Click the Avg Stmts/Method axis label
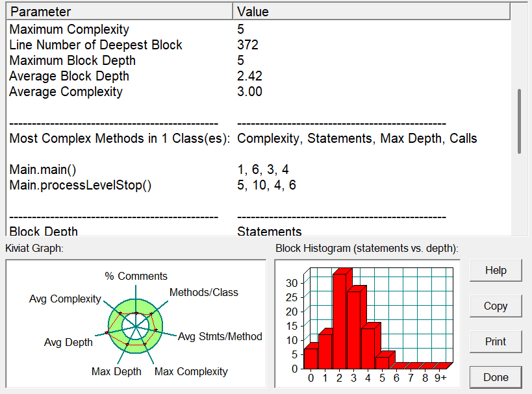Screen dimensions: 532x394 [220, 336]
